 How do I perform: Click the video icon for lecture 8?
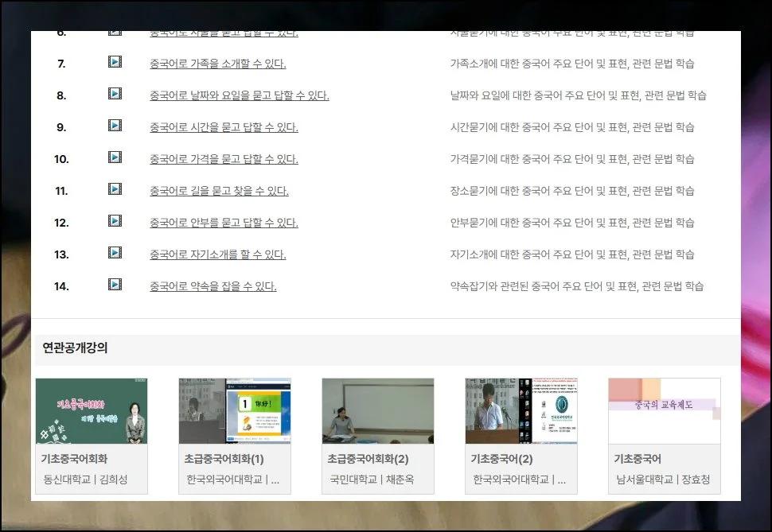click(x=115, y=94)
